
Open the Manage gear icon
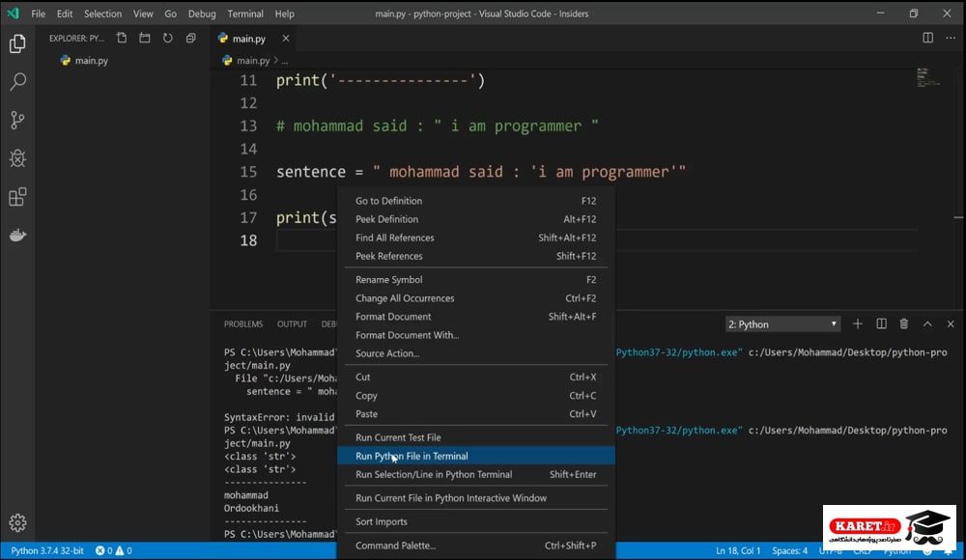pos(17,523)
